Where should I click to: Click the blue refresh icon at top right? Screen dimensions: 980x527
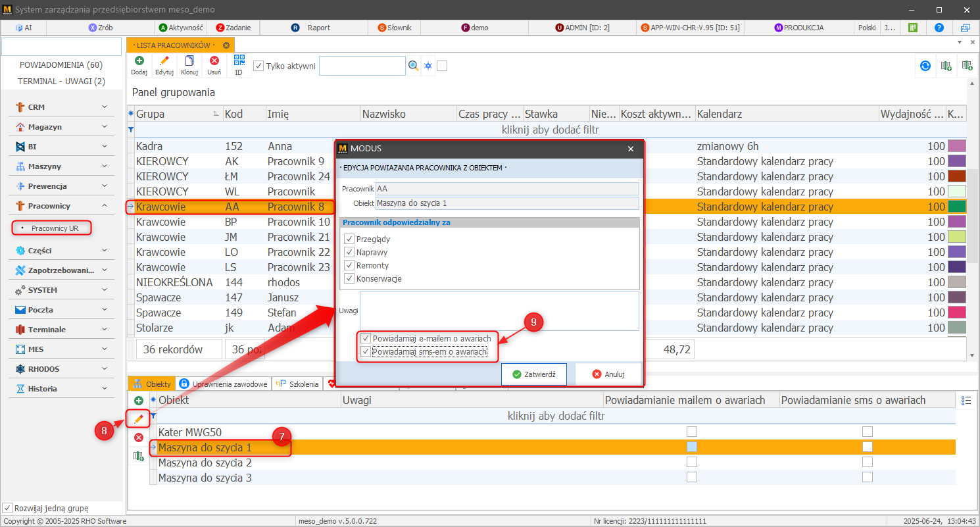(925, 66)
